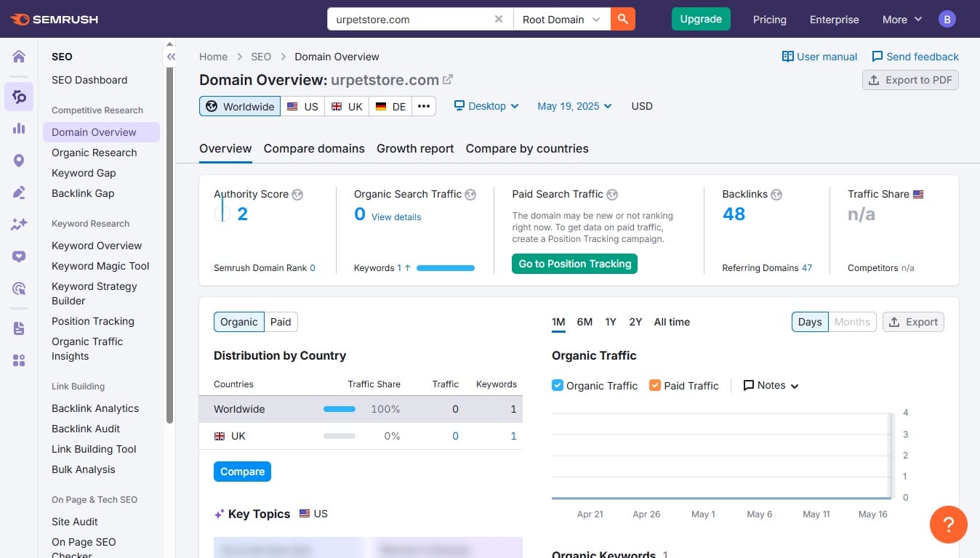Open the orange help question button
The height and width of the screenshot is (558, 980).
click(948, 524)
